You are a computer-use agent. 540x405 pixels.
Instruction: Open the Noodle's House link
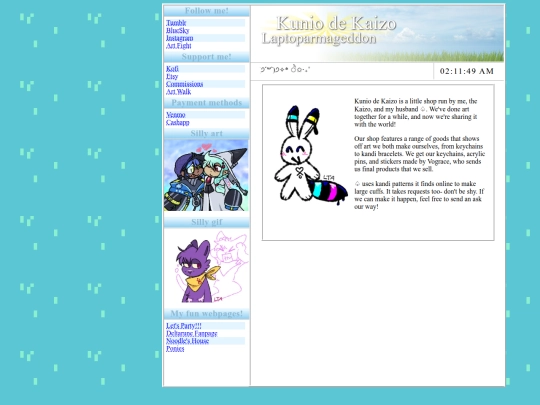[x=187, y=341]
